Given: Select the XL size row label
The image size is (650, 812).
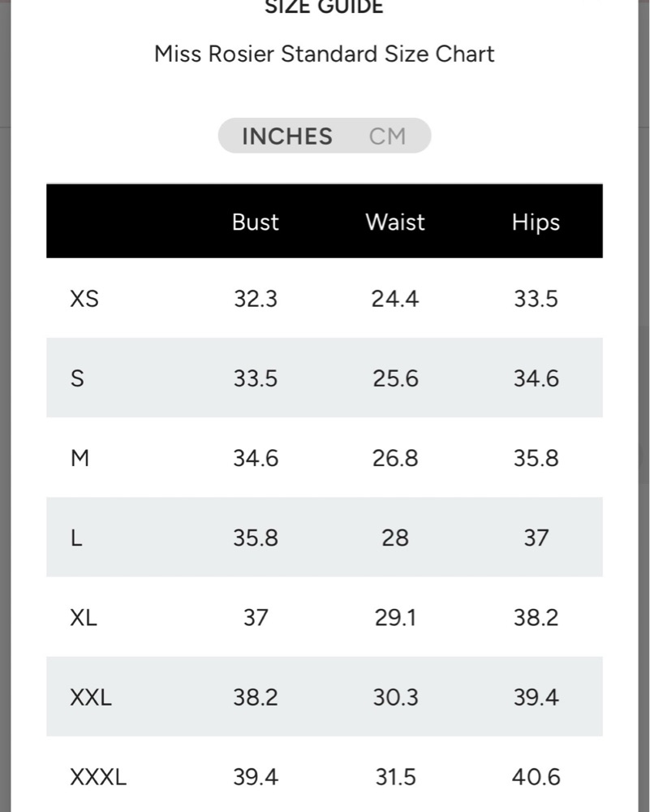Looking at the screenshot, I should [84, 618].
